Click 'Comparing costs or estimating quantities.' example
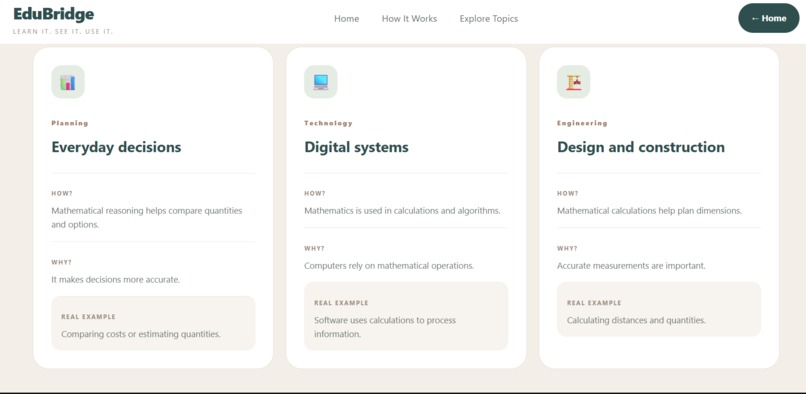The image size is (806, 394). click(x=141, y=334)
